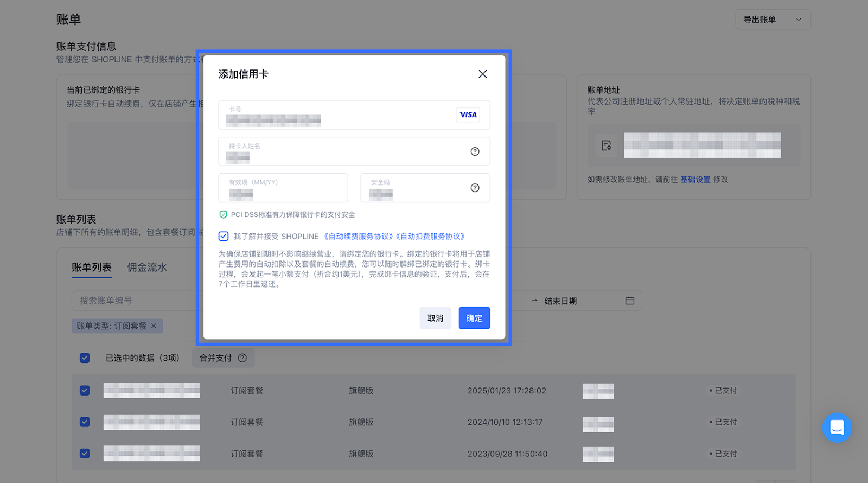Image resolution: width=868 pixels, height=484 pixels.
Task: Click the 卡号 card number field
Action: pos(354,114)
